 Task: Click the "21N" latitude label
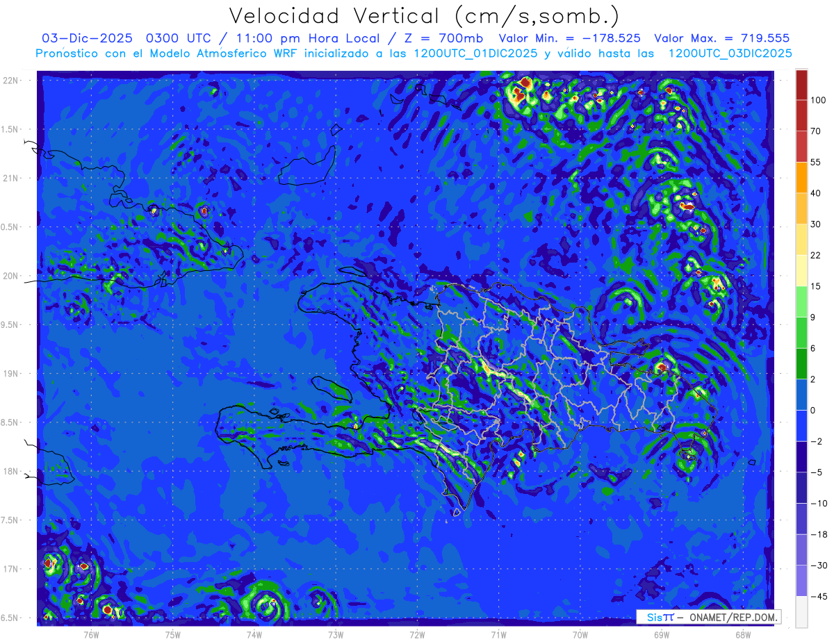10,178
